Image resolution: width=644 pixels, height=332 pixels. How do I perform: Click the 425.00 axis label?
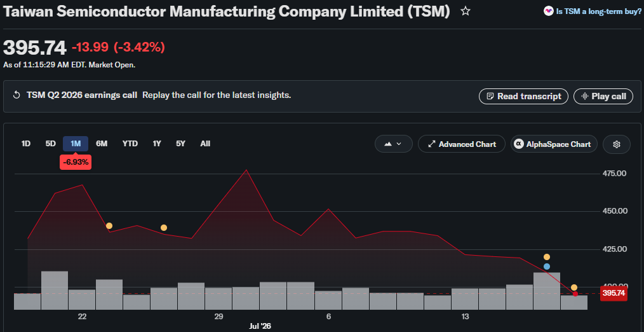click(x=615, y=249)
